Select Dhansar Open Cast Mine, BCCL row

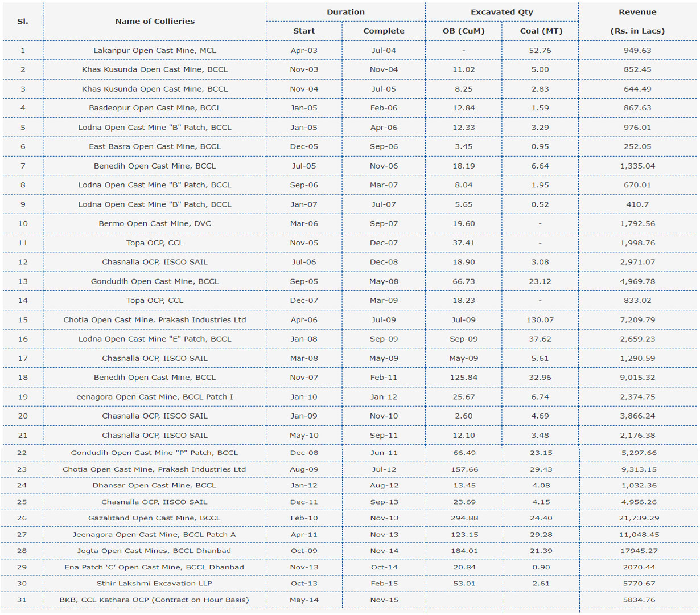pos(349,486)
